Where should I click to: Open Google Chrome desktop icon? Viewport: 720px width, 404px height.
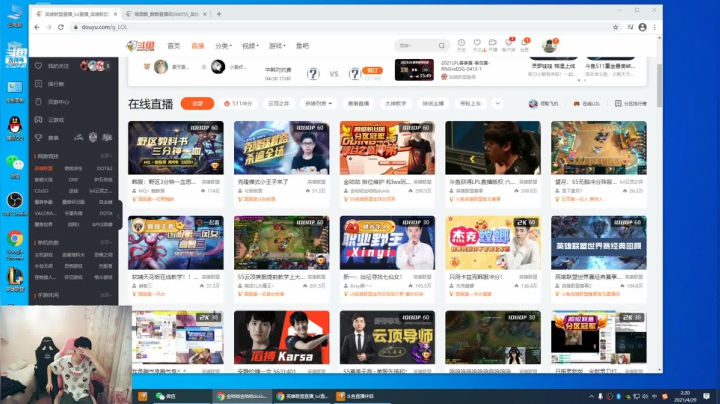tap(15, 244)
